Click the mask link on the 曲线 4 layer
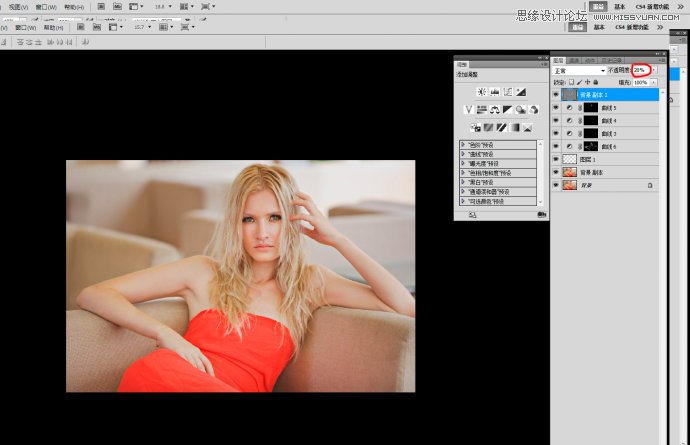 tap(580, 121)
